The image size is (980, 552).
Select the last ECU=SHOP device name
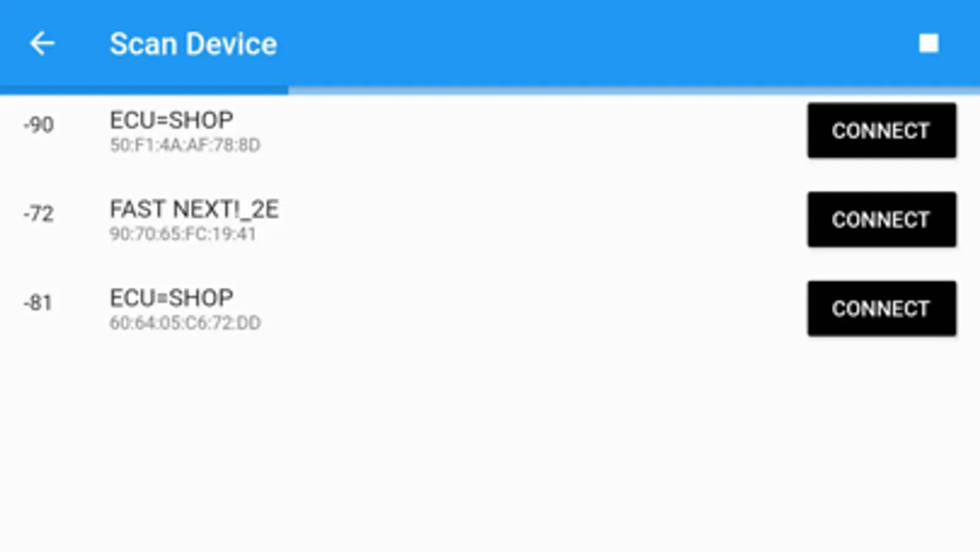point(172,298)
